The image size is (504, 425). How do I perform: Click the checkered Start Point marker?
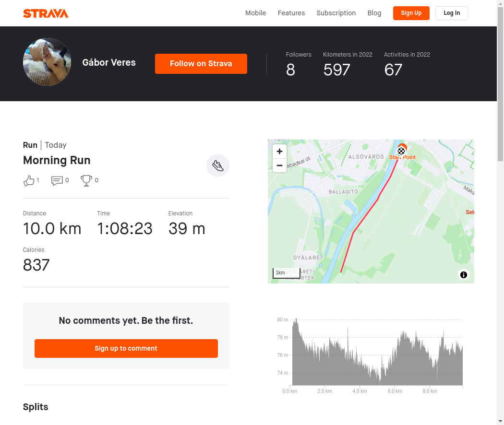pos(401,150)
